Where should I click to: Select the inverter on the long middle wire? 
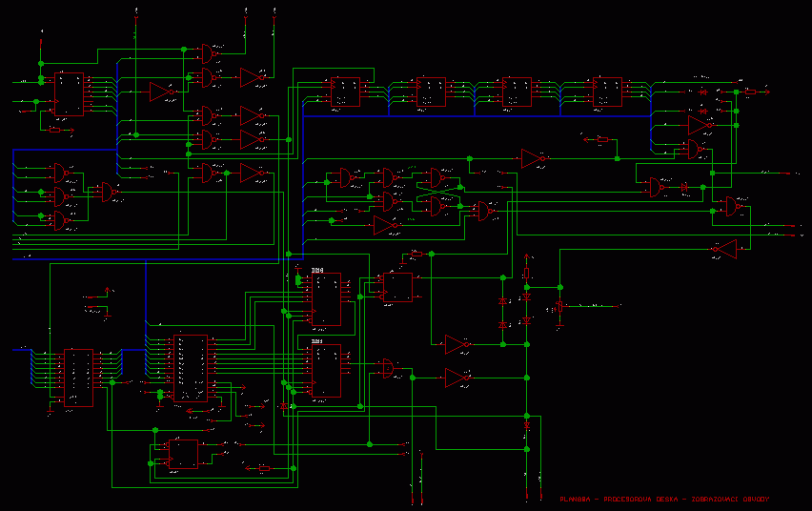coord(535,158)
